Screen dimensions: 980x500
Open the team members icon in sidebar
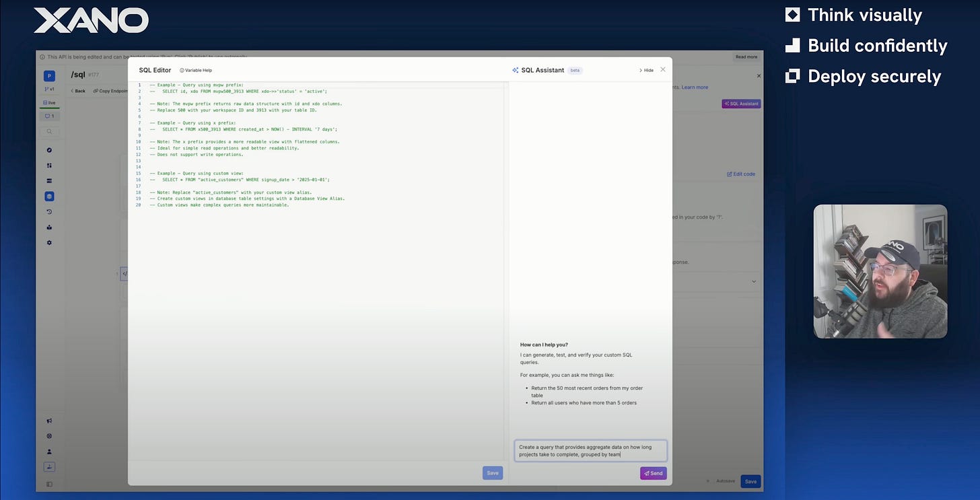pos(49,227)
